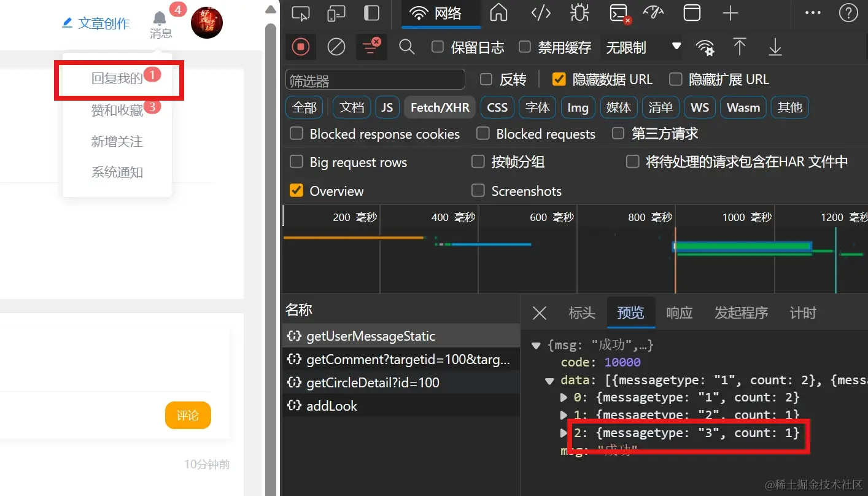Screen dimensions: 868x496
Task: Close the request details pane X
Action: pyautogui.click(x=540, y=313)
